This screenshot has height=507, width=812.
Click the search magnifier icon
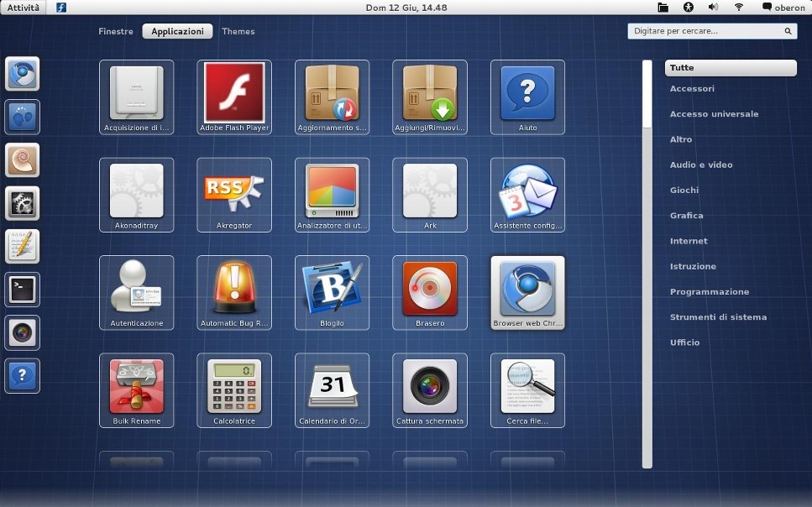(x=788, y=31)
